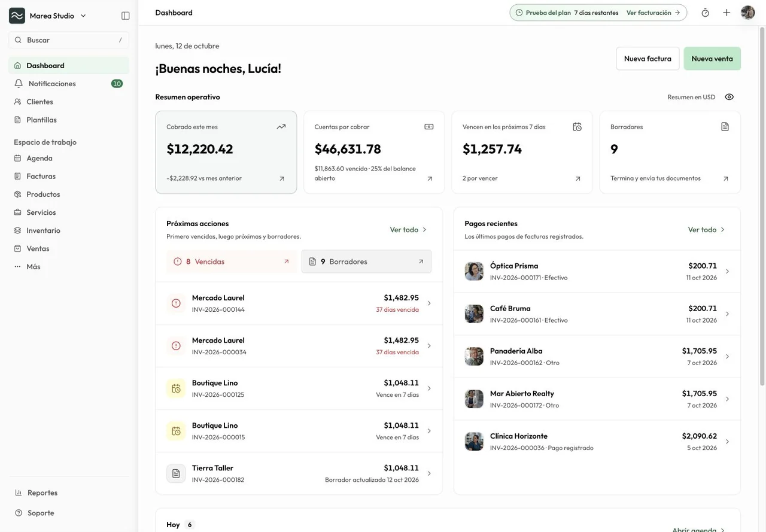Click the banknote icon on Cuentas por cobrar
Viewport: 766px width, 532px height.
pyautogui.click(x=429, y=127)
